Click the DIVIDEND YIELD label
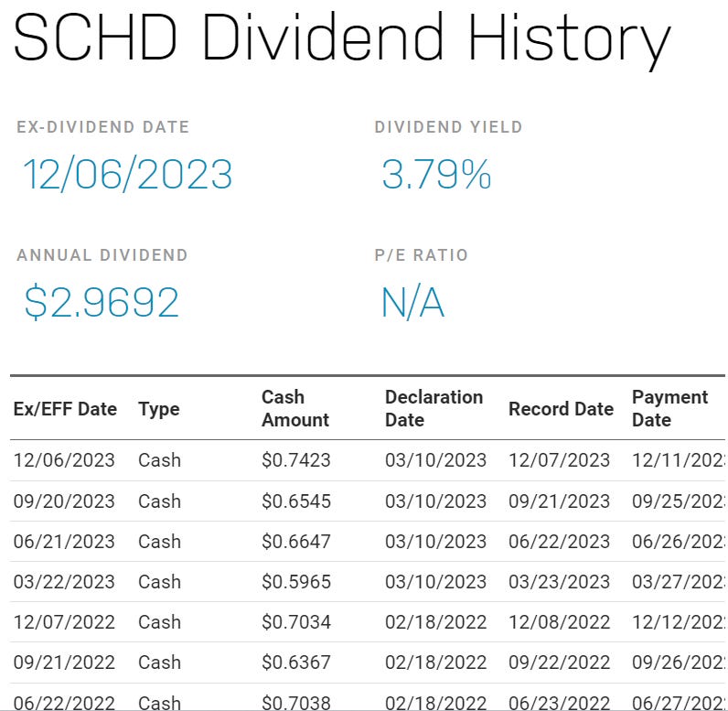 [448, 127]
